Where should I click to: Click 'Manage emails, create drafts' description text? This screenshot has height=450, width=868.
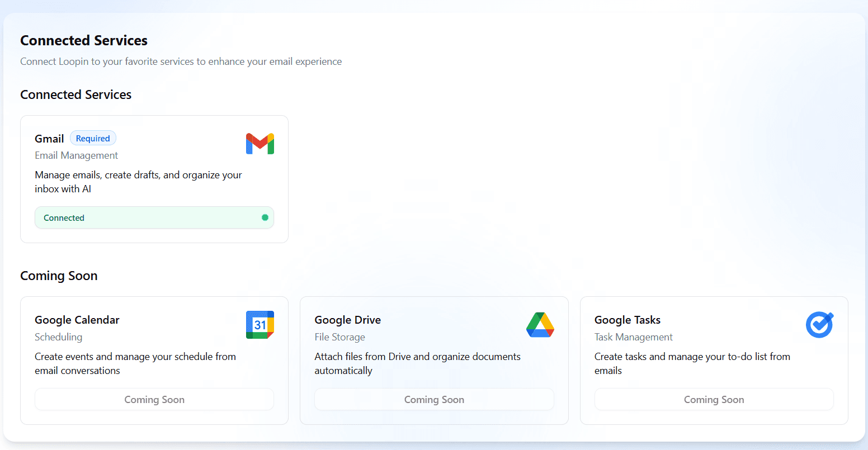point(138,182)
